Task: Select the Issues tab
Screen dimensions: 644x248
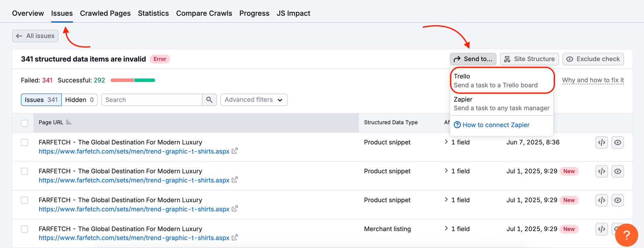Action: coord(62,13)
